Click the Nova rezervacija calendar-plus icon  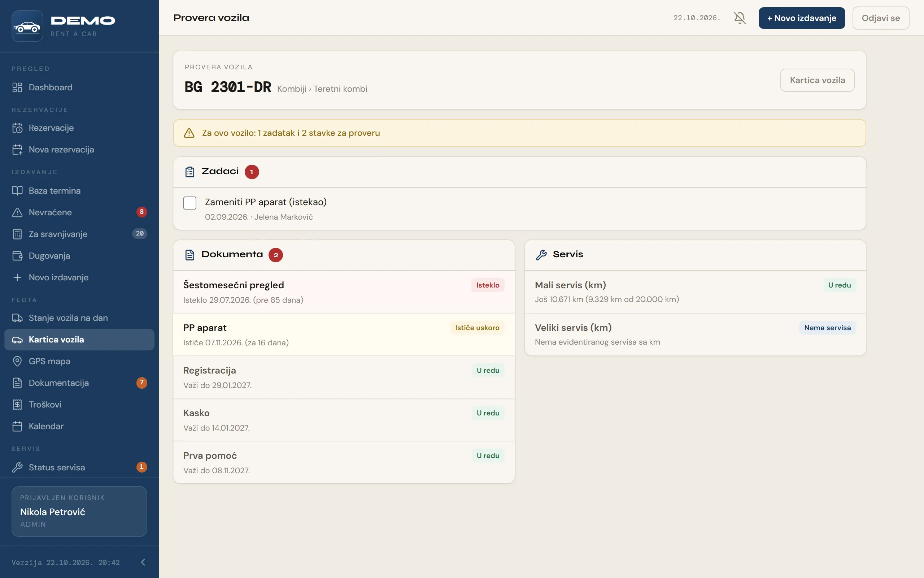17,150
